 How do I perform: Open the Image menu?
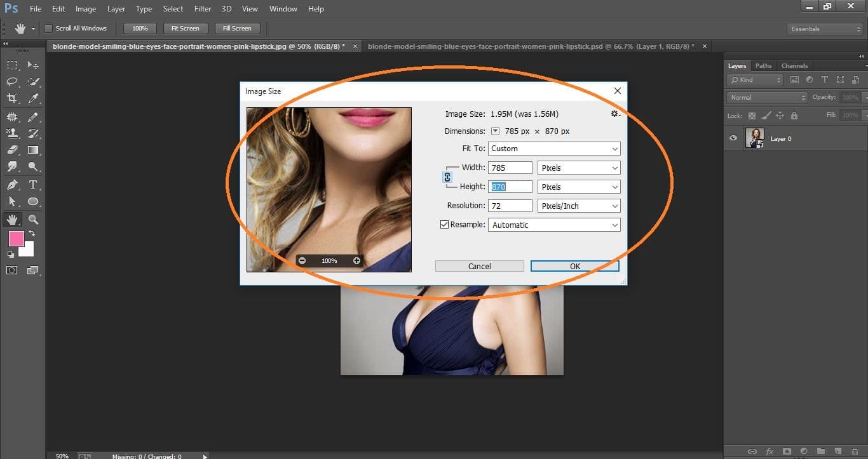click(x=86, y=8)
